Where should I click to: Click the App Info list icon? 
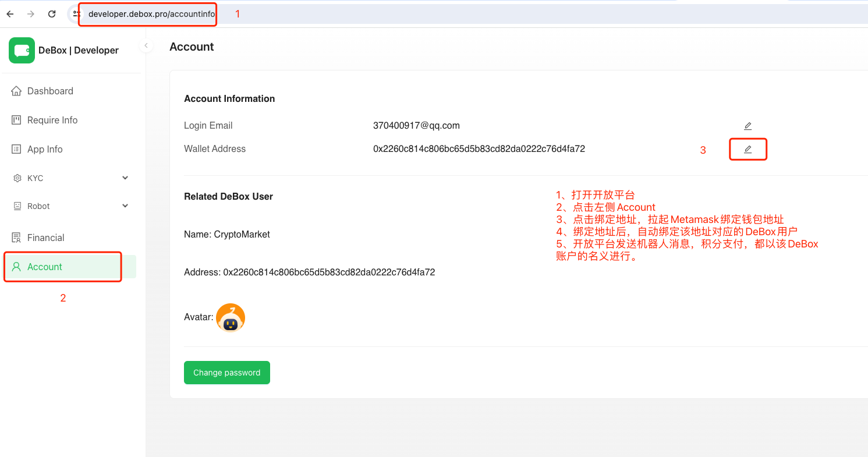coord(16,149)
